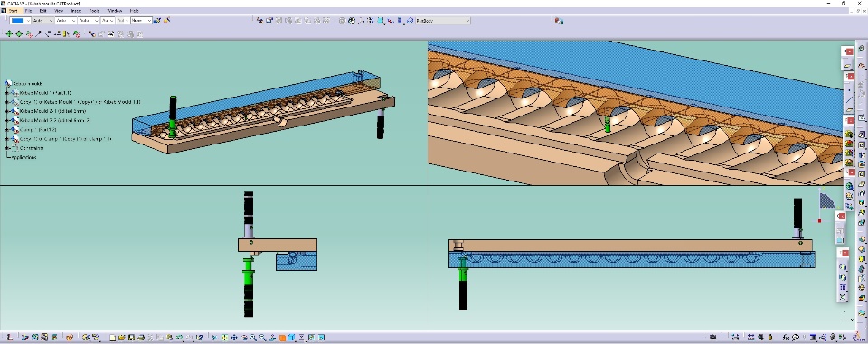Image resolution: width=868 pixels, height=344 pixels.
Task: Expand the Constraints tree node
Action: pos(6,148)
